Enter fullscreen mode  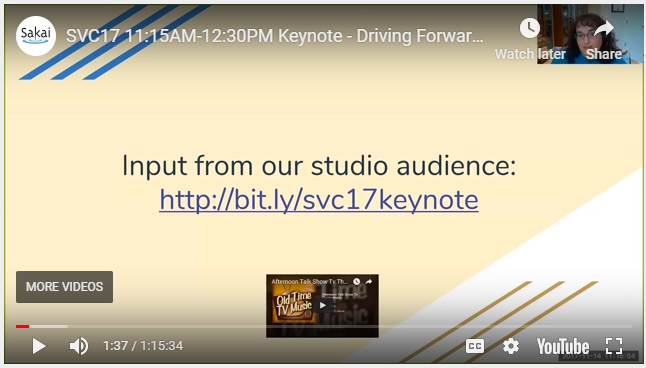point(614,346)
